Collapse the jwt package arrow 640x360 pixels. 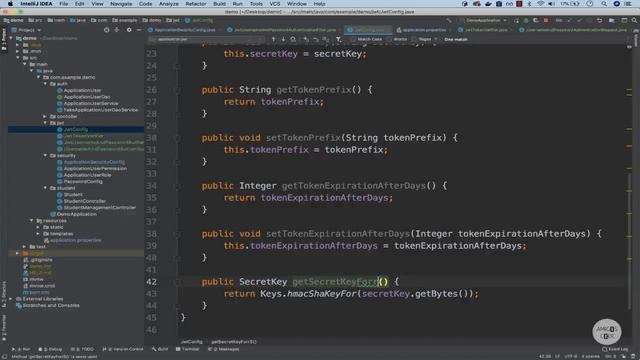click(45, 123)
